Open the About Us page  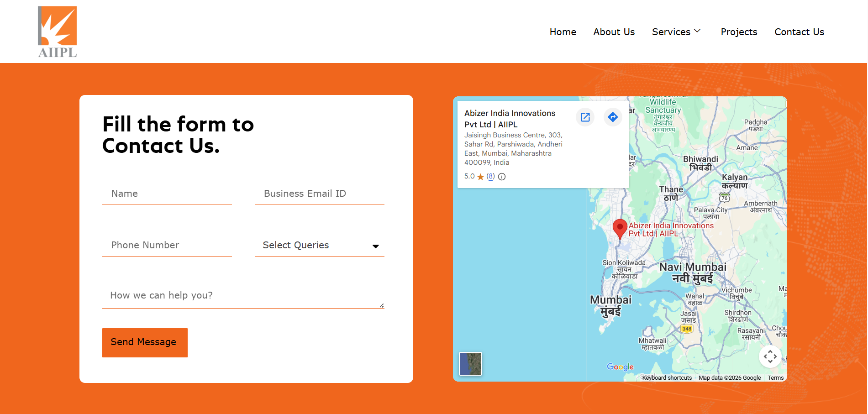614,32
